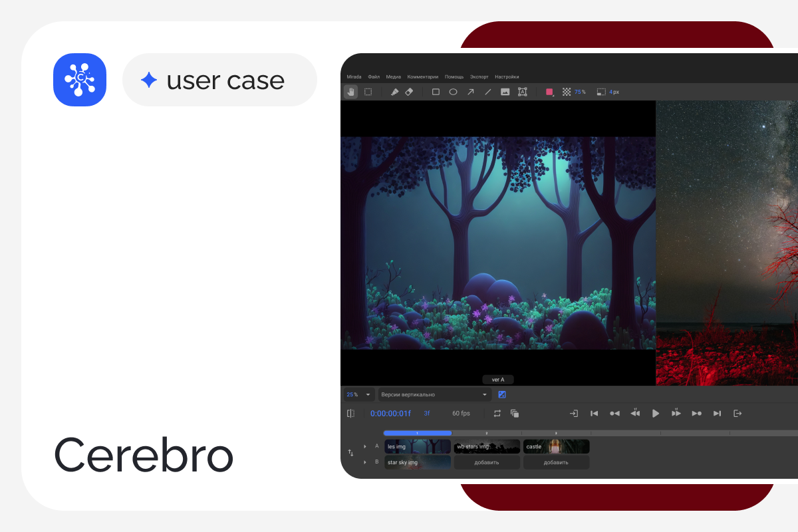Image resolution: width=798 pixels, height=532 pixels.
Task: Toggle loop playback
Action: (497, 414)
